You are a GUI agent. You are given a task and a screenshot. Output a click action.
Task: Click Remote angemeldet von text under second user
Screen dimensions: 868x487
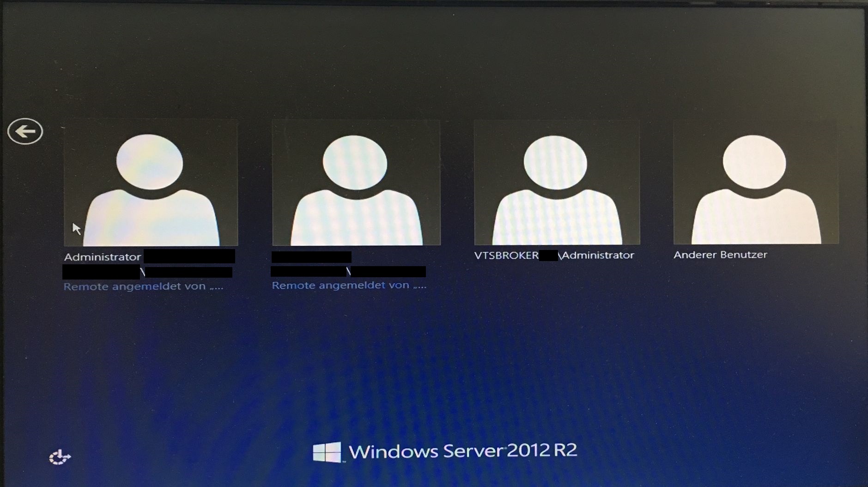(x=349, y=286)
